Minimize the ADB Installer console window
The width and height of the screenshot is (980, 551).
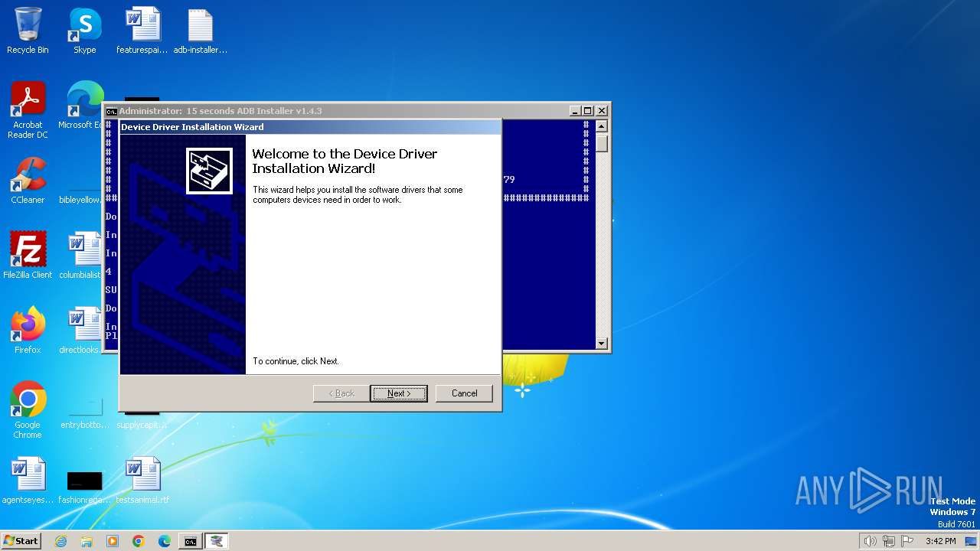576,111
